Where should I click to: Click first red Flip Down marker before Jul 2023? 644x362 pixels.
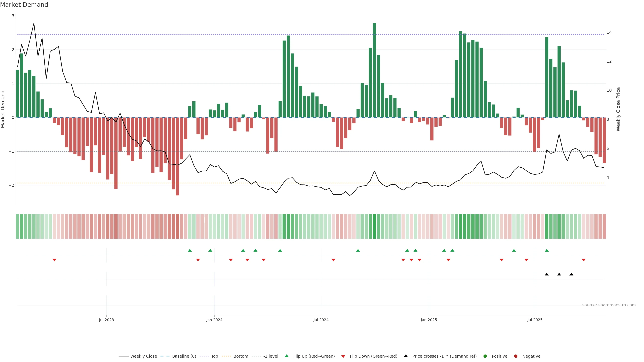(54, 260)
